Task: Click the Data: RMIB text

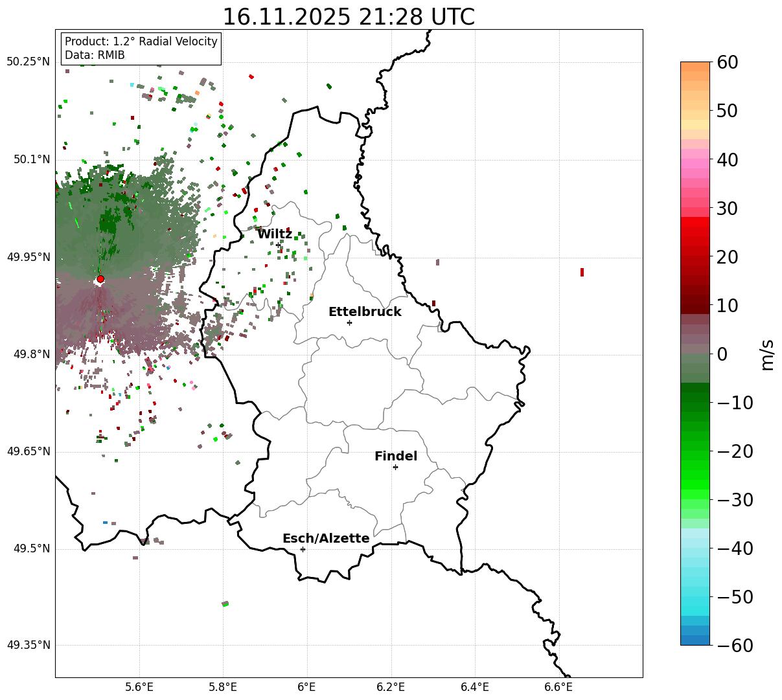Action: coord(95,55)
